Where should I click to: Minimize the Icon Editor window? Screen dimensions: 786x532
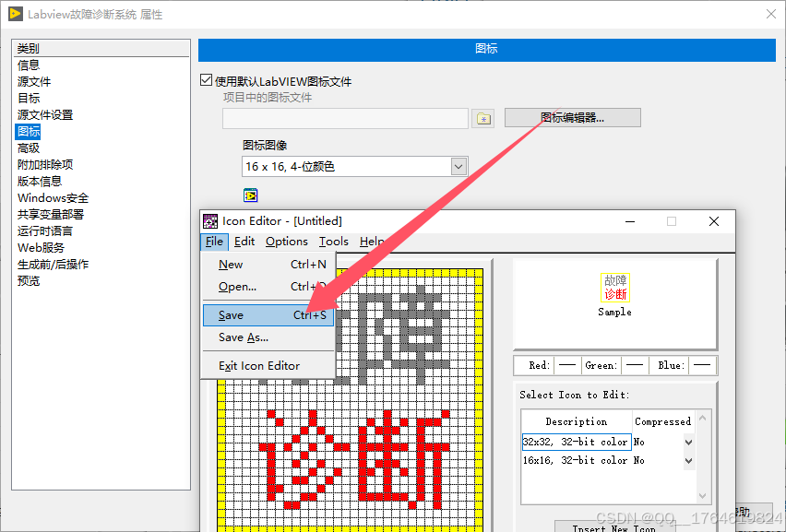coord(630,221)
